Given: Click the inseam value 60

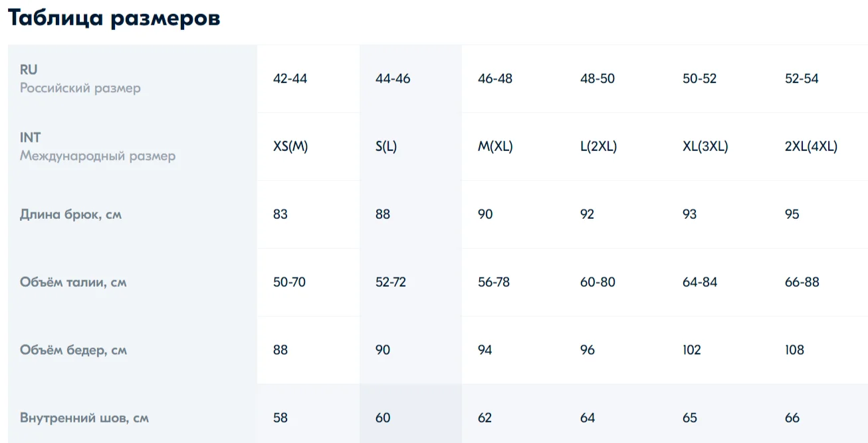Looking at the screenshot, I should (383, 418).
